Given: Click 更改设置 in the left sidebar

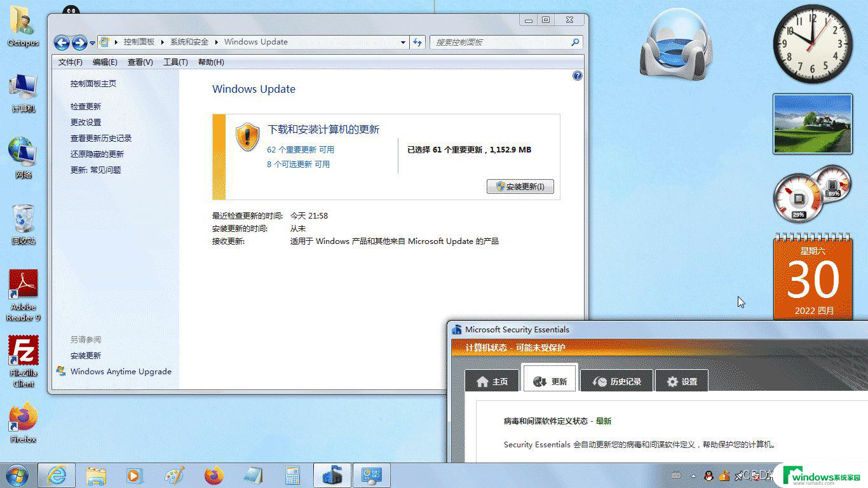Looking at the screenshot, I should [85, 123].
